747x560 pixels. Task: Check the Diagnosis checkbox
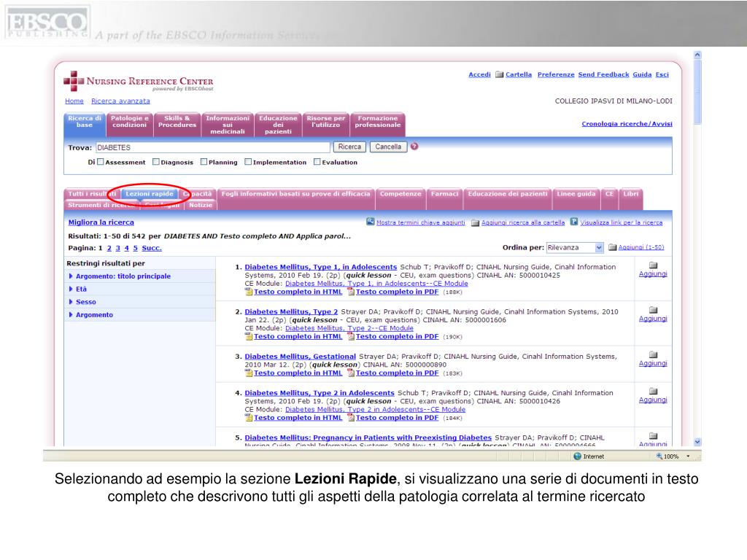pos(155,162)
